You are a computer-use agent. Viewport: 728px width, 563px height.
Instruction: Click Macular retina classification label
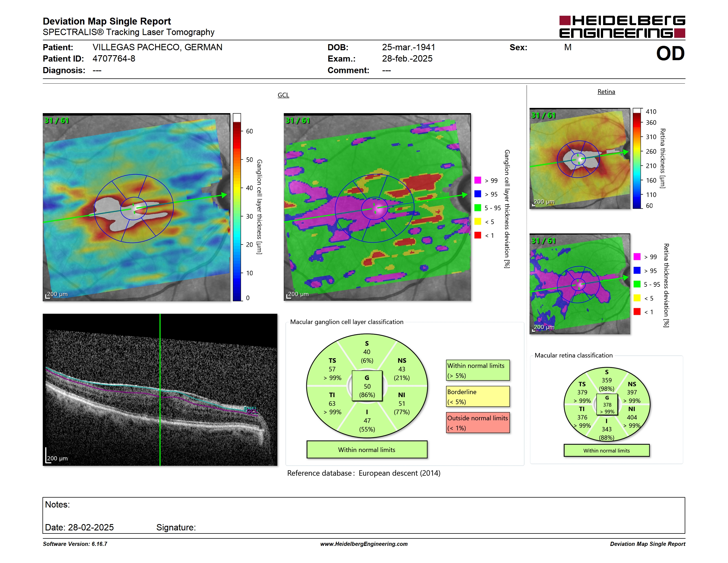[x=573, y=355]
